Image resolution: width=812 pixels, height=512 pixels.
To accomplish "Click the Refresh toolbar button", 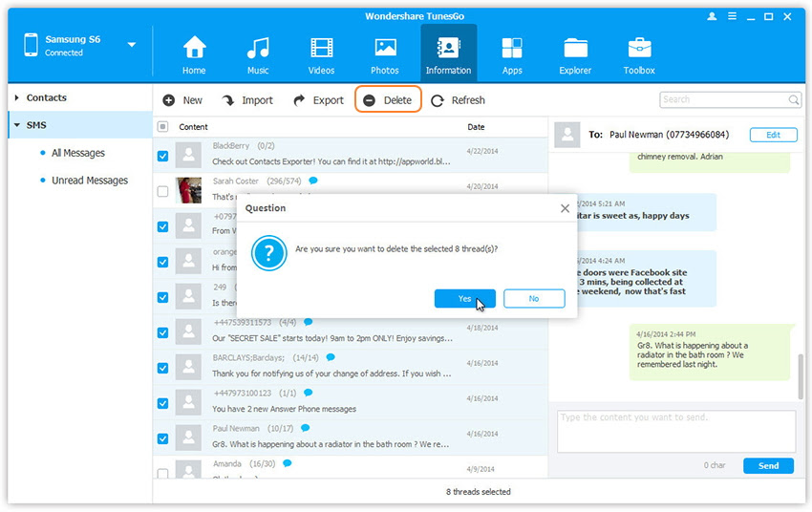I will coord(458,100).
